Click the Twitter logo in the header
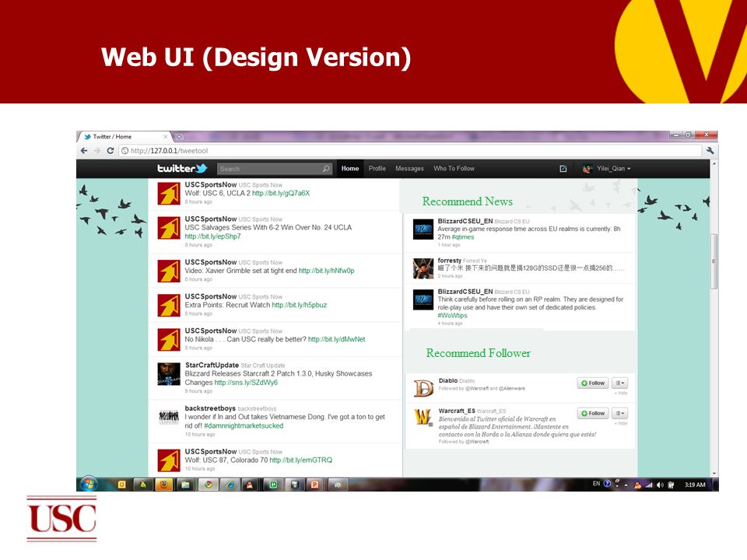 (182, 169)
